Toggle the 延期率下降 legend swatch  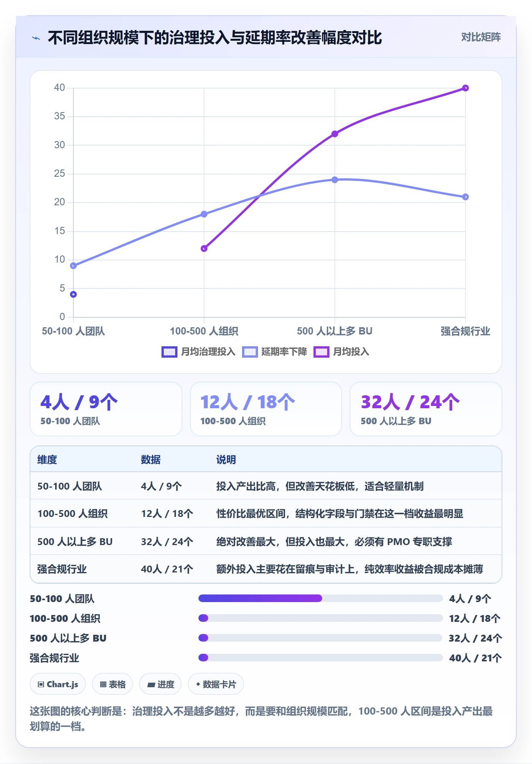pyautogui.click(x=250, y=352)
